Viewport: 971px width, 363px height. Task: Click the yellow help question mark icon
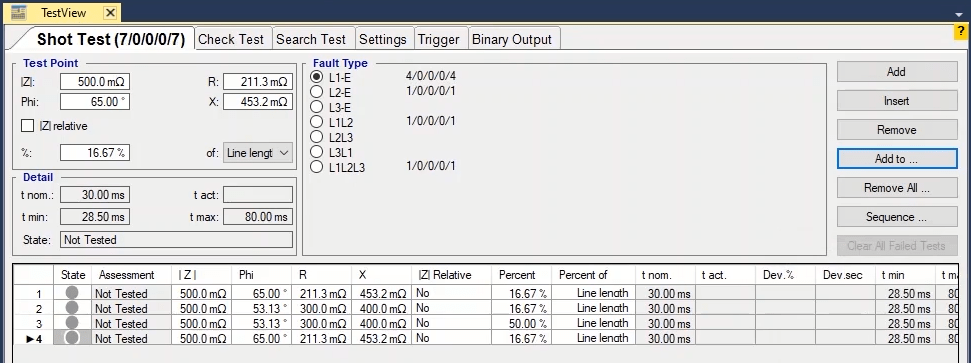coord(961,32)
